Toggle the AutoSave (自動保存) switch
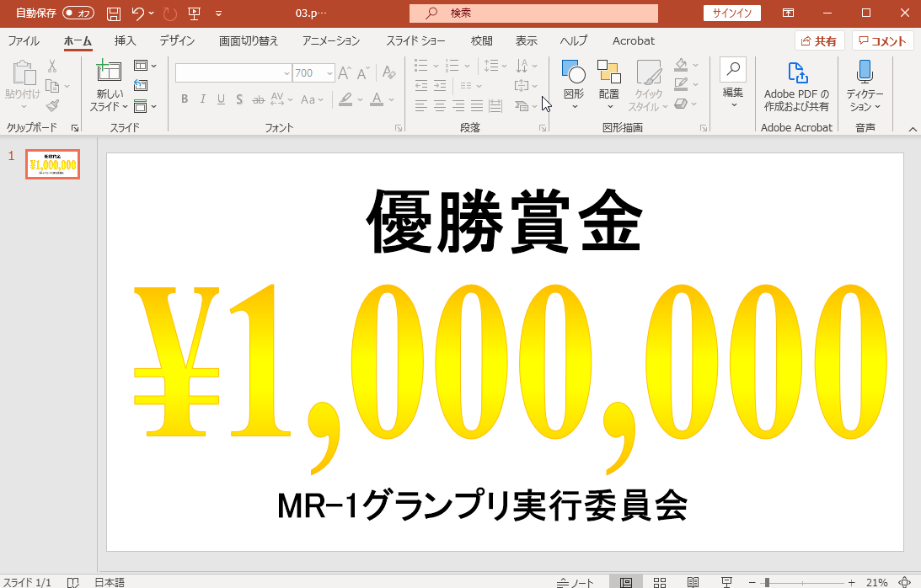Viewport: 921px width, 588px height. [x=78, y=13]
